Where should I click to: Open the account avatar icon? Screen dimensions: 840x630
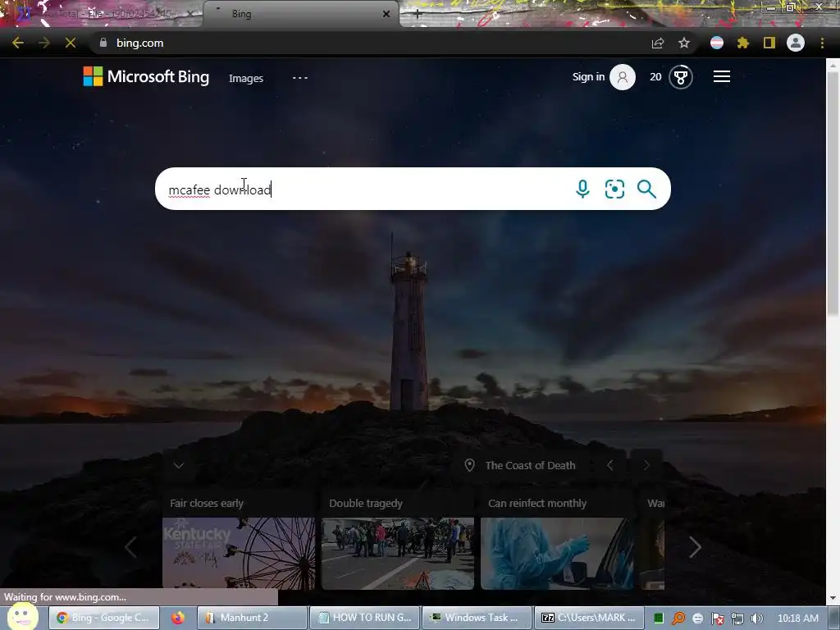pos(623,77)
